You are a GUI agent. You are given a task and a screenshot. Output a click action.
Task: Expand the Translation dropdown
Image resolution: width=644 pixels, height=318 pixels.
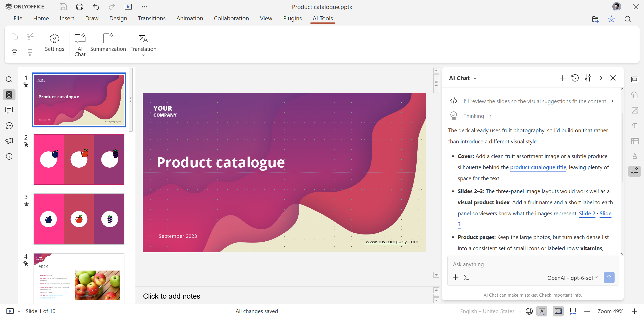pos(144,55)
